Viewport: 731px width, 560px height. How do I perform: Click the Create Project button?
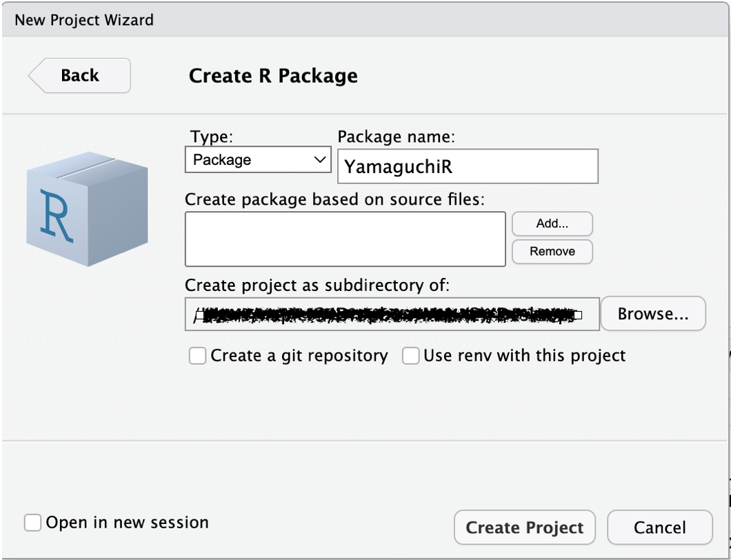coord(524,528)
